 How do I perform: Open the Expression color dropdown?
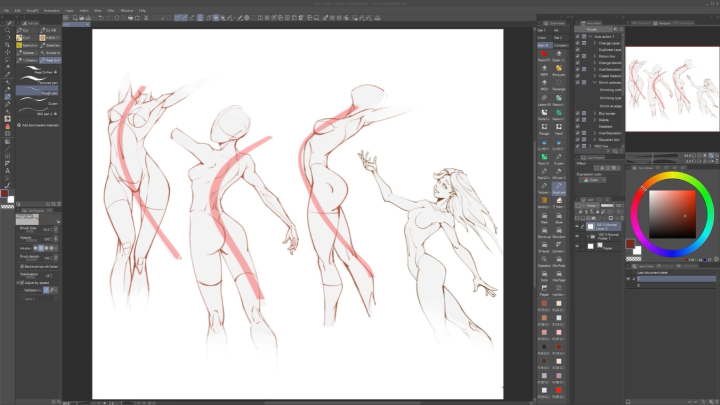592,180
